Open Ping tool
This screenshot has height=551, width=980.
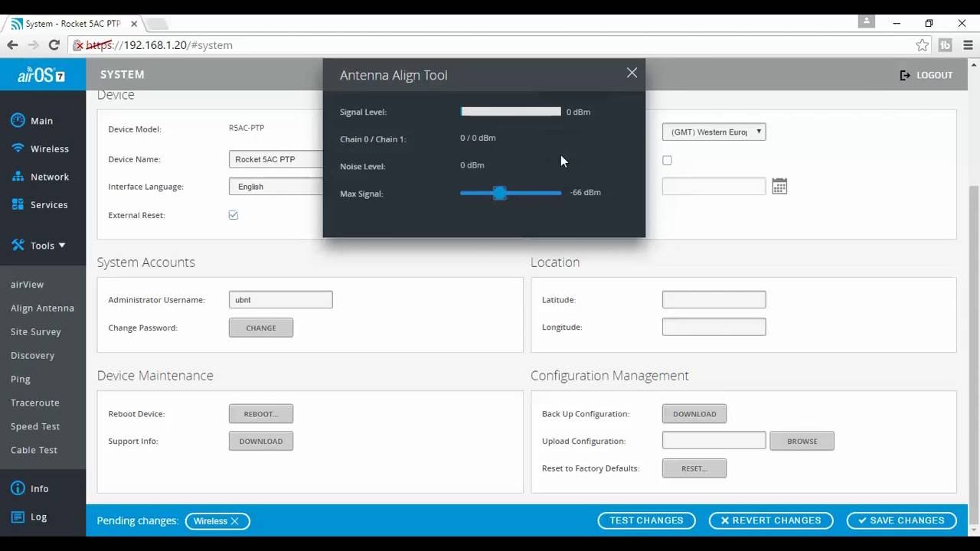[21, 379]
